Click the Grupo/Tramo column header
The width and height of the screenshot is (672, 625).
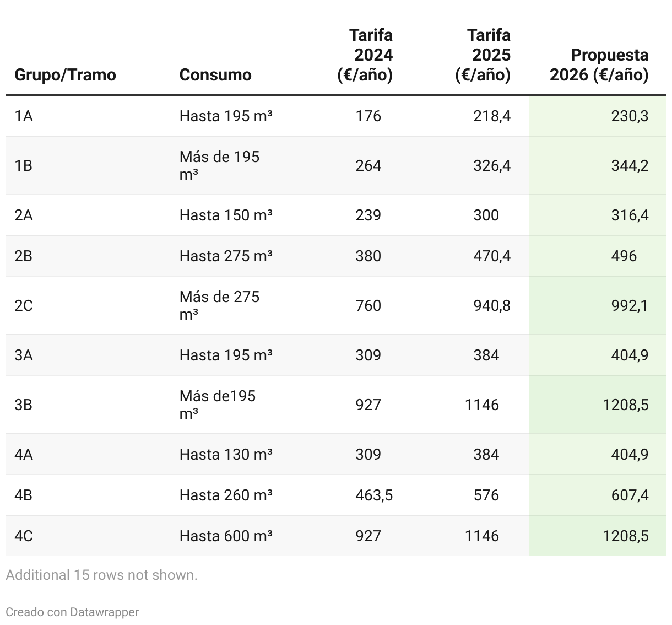pyautogui.click(x=65, y=75)
